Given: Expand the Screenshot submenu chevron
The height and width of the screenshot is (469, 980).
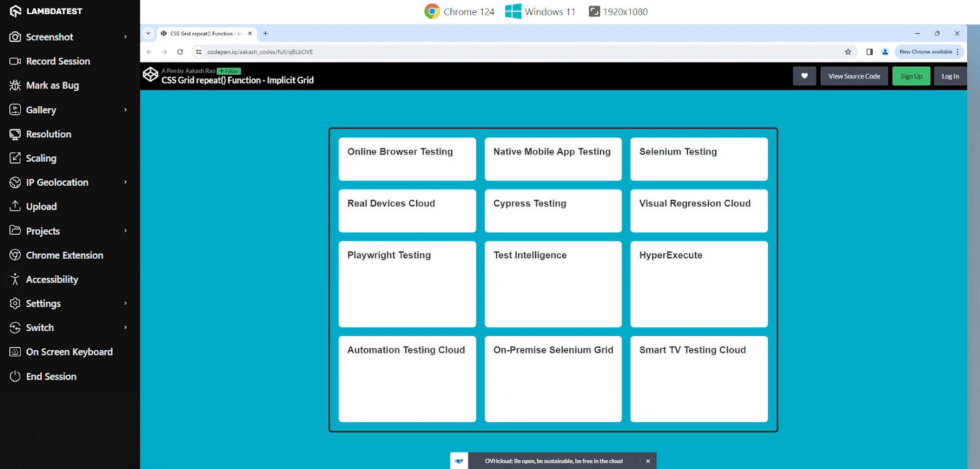Looking at the screenshot, I should [x=126, y=37].
